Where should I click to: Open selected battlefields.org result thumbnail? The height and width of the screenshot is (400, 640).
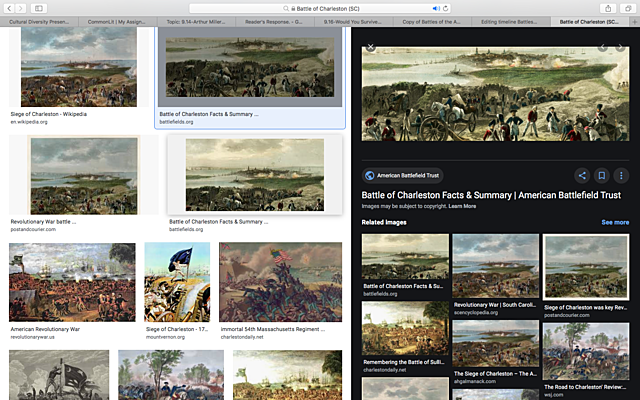250,67
